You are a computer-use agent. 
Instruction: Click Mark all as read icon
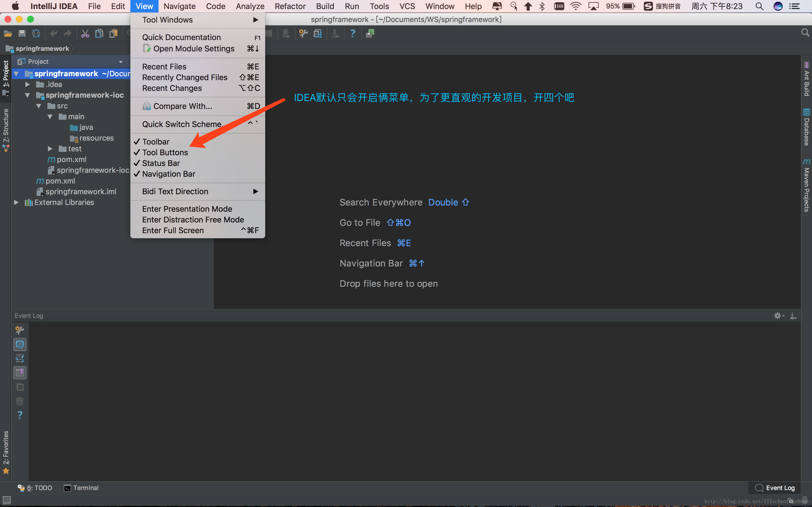coord(20,387)
